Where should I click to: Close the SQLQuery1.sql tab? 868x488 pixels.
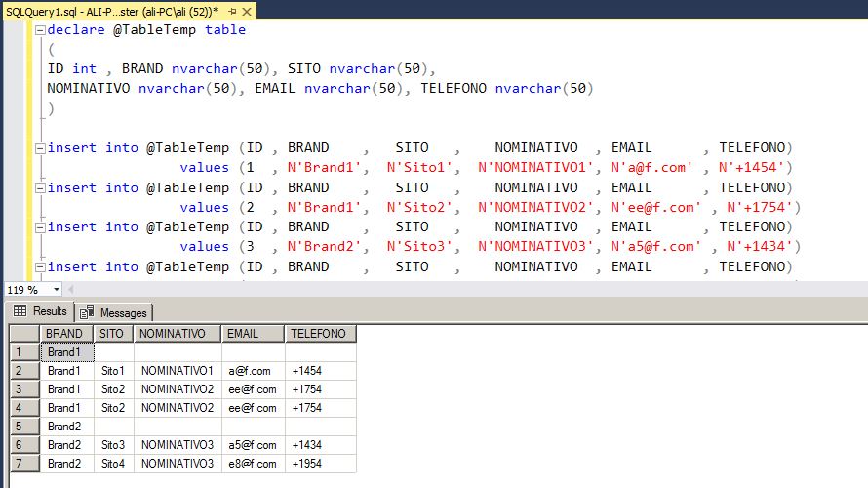(x=247, y=12)
